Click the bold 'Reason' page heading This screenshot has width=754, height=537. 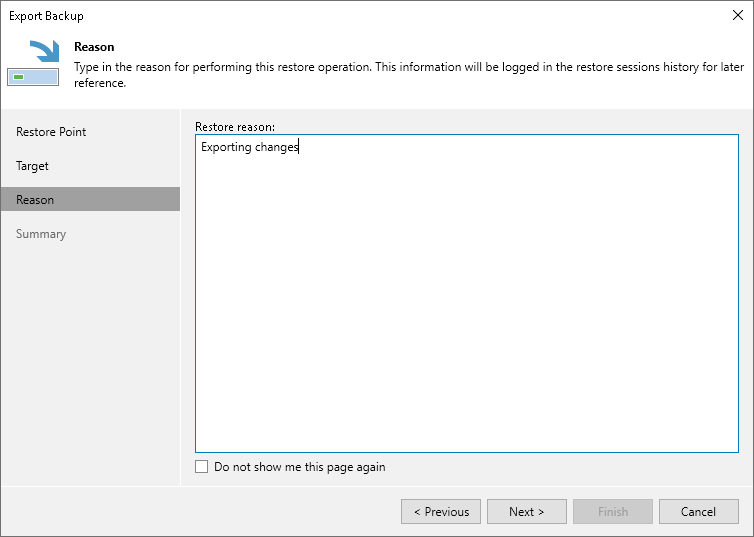click(x=94, y=47)
